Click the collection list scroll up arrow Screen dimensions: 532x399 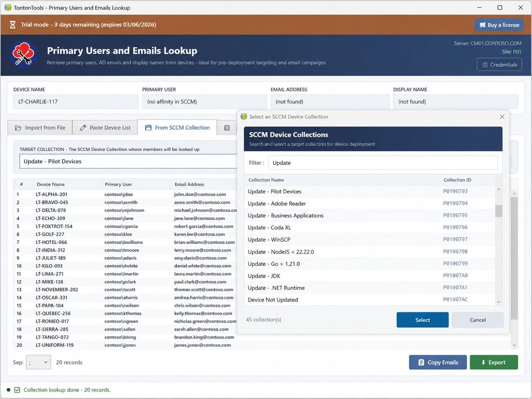(499, 189)
